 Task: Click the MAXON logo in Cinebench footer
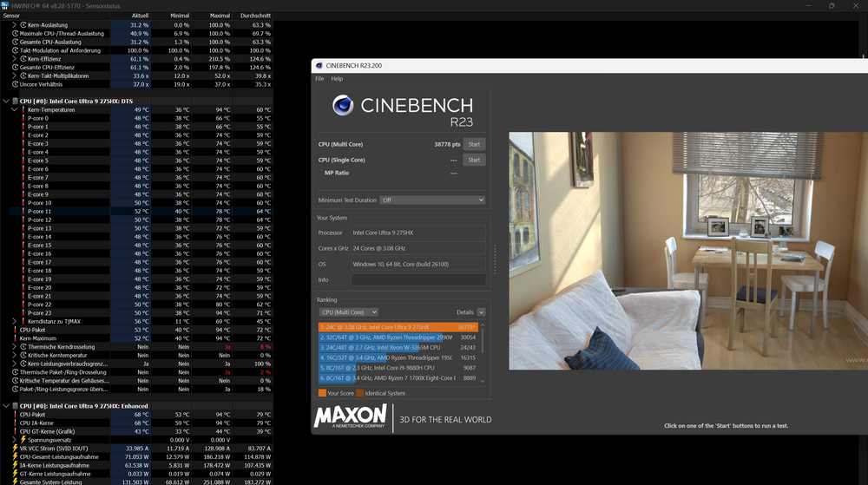point(350,416)
